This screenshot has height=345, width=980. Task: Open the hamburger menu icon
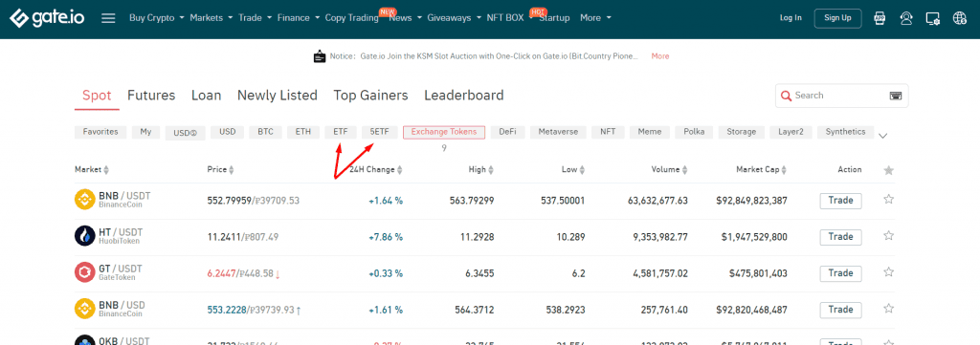click(108, 18)
